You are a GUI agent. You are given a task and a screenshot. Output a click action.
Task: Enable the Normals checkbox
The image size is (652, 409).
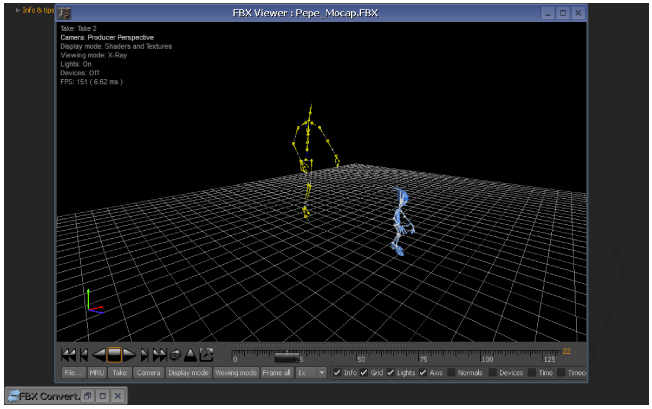coord(452,372)
